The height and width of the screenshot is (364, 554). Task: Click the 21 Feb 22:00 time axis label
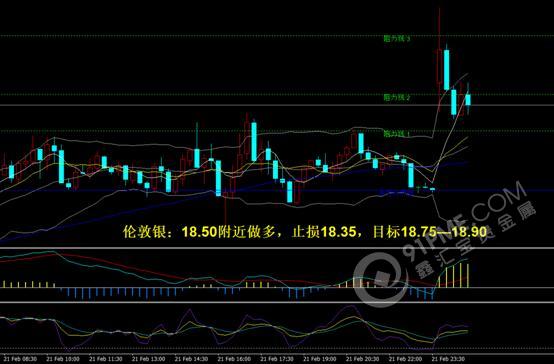pos(406,359)
